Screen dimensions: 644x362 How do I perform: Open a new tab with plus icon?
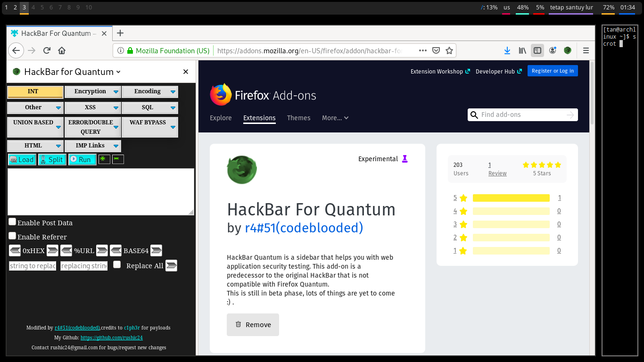(x=120, y=33)
